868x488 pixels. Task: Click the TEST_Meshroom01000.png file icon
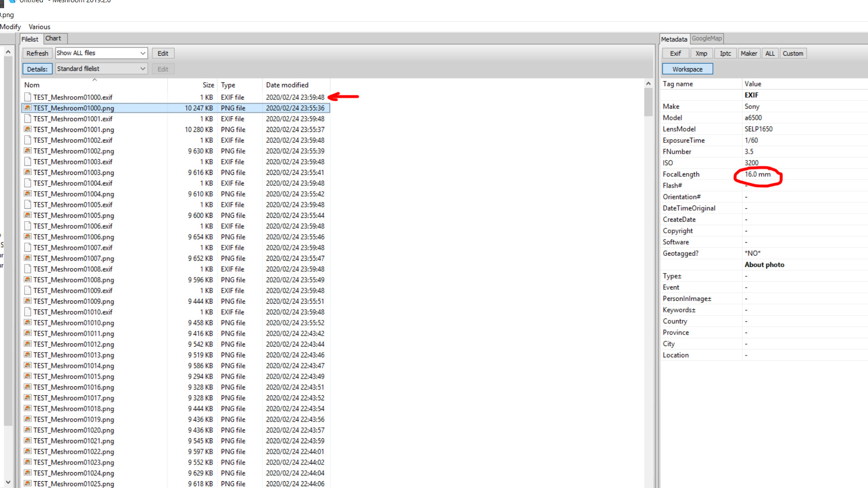pyautogui.click(x=28, y=108)
